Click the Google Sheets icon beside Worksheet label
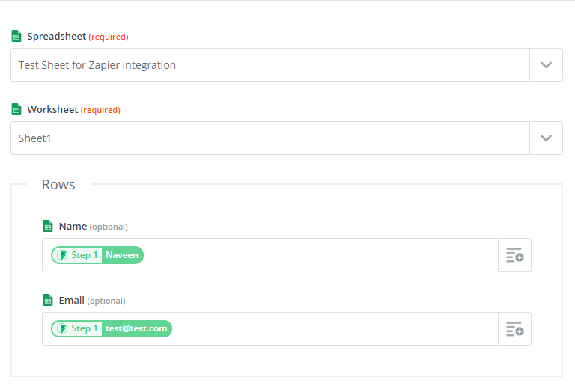The height and width of the screenshot is (392, 575). pyautogui.click(x=16, y=109)
